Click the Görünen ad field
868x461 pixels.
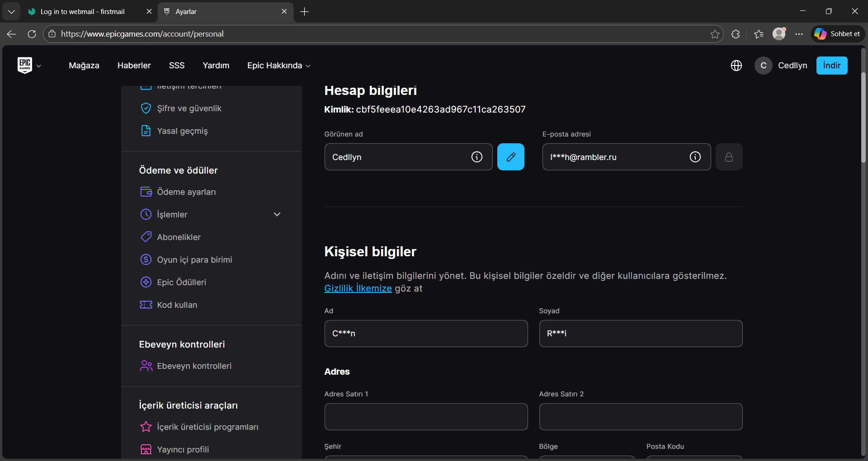(409, 157)
